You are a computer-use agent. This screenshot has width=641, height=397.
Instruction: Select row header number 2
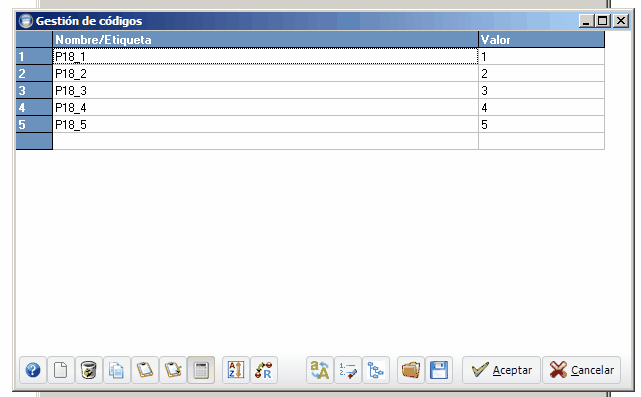click(34, 74)
